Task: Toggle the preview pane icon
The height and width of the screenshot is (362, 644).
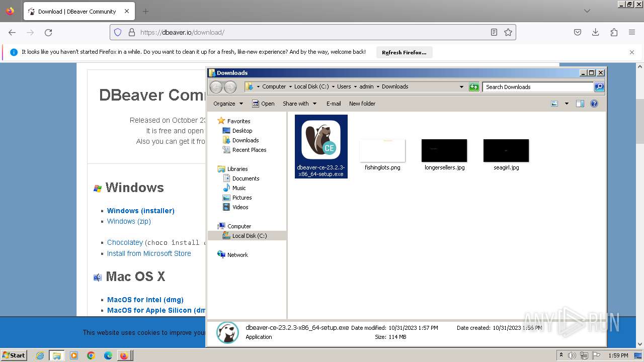Action: (x=580, y=104)
